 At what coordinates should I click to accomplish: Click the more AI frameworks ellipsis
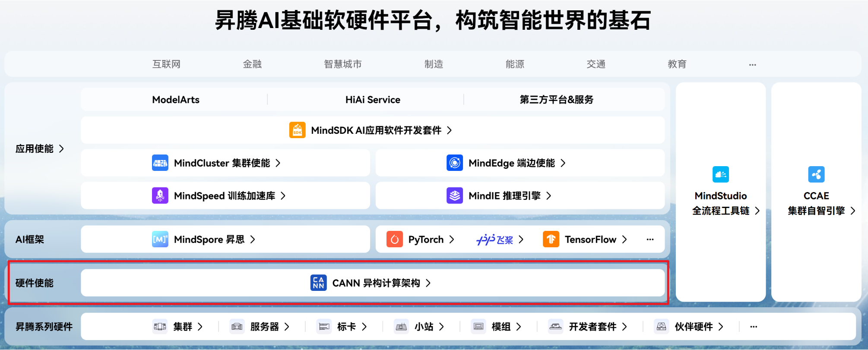click(x=650, y=240)
